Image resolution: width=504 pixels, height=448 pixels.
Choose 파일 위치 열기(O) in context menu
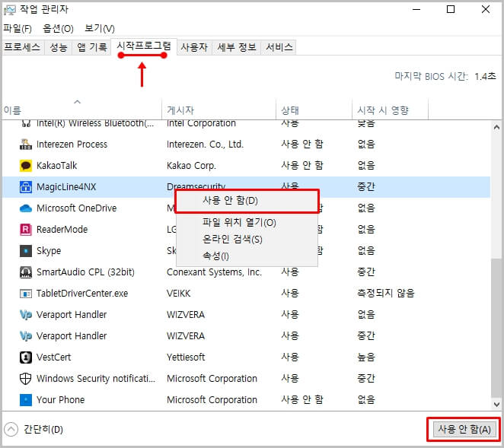coord(247,223)
